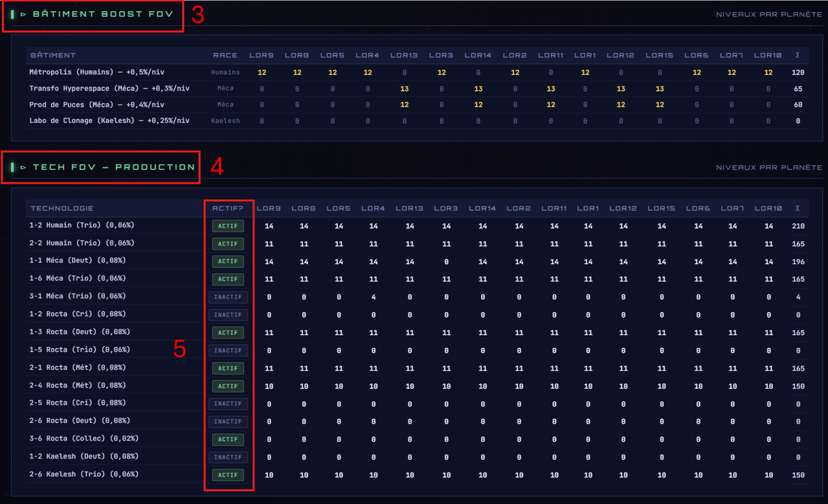This screenshot has height=504, width=828.
Task: Click the Prod de Puces total 60 cell
Action: [x=798, y=105]
